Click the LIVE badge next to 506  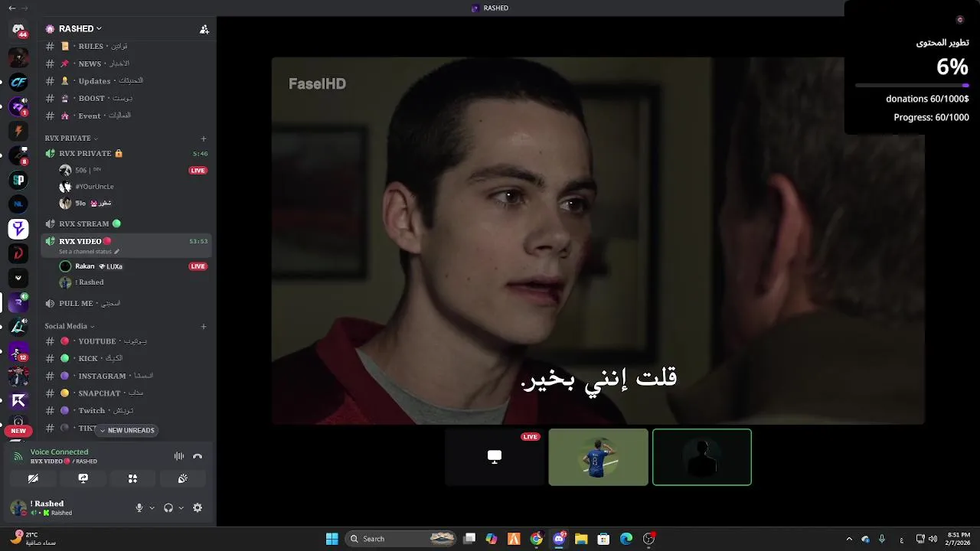point(198,170)
